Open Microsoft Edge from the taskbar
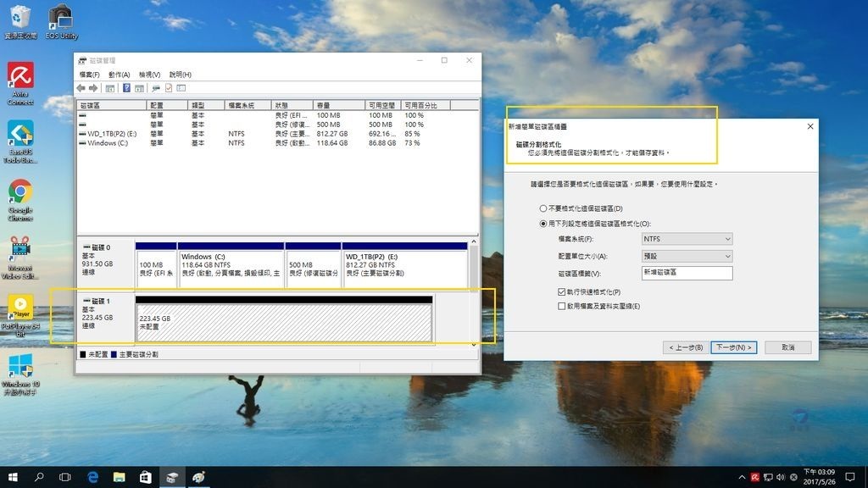This screenshot has height=488, width=868. [92, 477]
